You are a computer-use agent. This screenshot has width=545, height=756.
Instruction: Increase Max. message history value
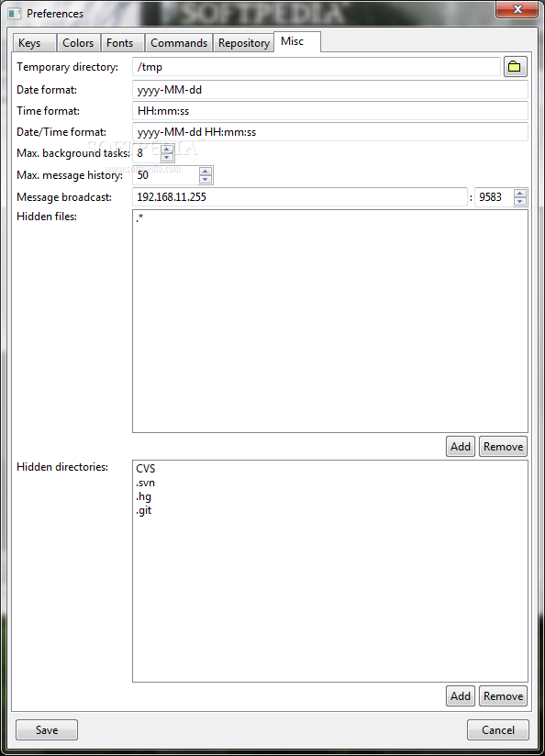pos(206,172)
